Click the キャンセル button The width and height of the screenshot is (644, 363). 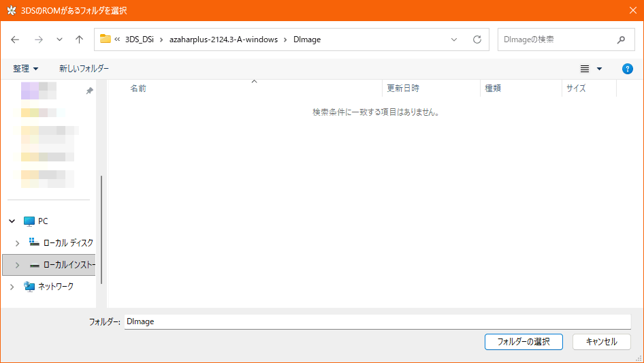[x=601, y=341]
